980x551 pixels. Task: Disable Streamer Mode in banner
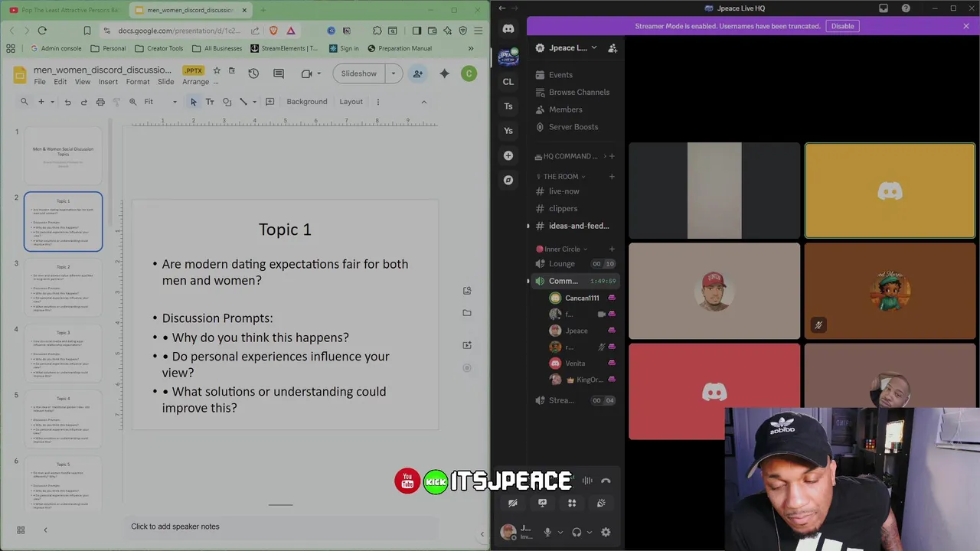tap(842, 26)
